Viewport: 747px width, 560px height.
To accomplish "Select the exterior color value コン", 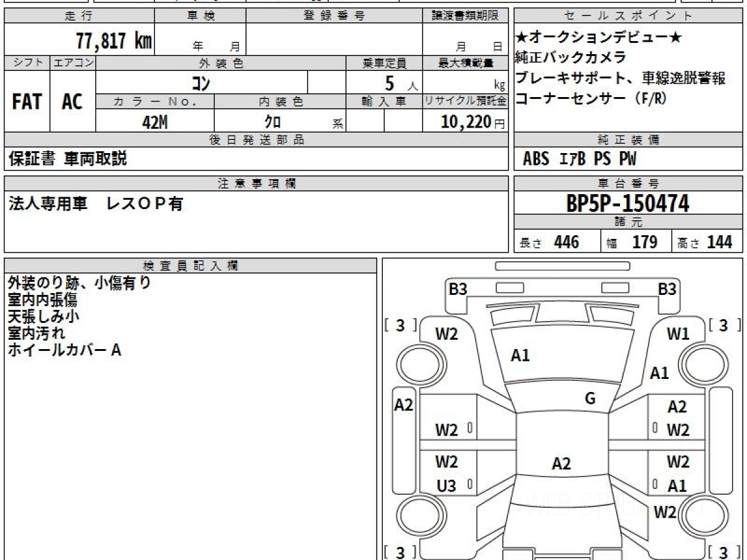I will pos(200,82).
